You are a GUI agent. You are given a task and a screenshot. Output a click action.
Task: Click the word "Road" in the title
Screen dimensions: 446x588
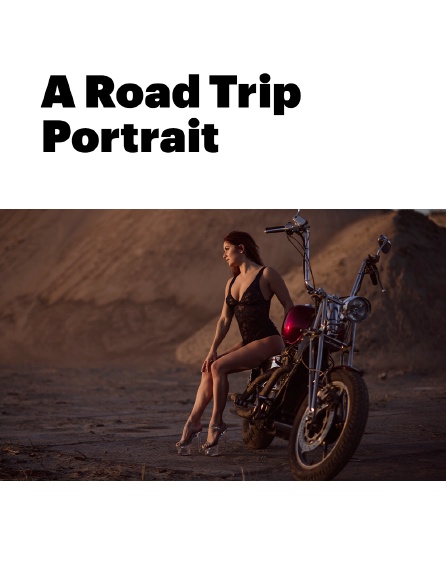143,91
